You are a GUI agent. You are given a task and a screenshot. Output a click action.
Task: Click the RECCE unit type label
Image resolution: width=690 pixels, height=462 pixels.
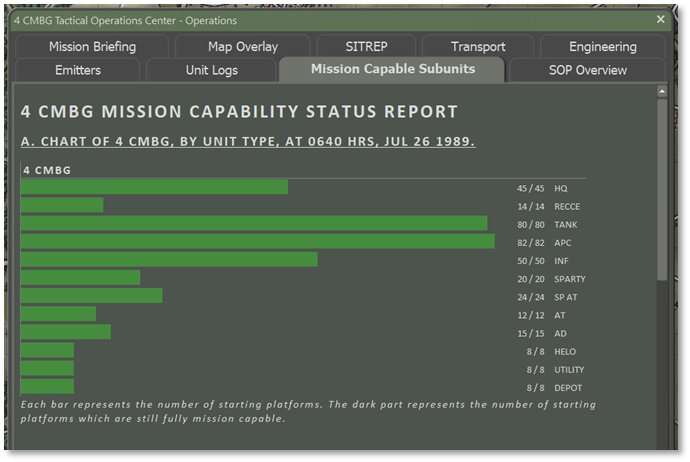click(x=567, y=207)
